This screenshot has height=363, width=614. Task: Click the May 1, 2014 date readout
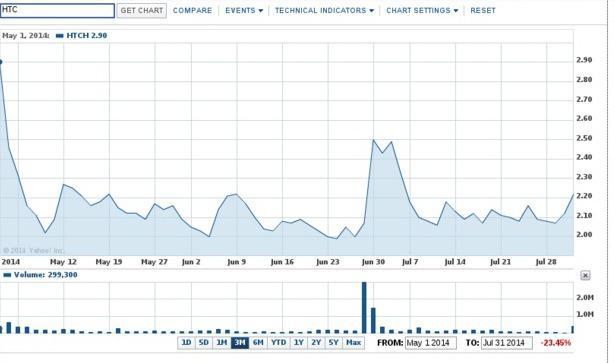[26, 36]
